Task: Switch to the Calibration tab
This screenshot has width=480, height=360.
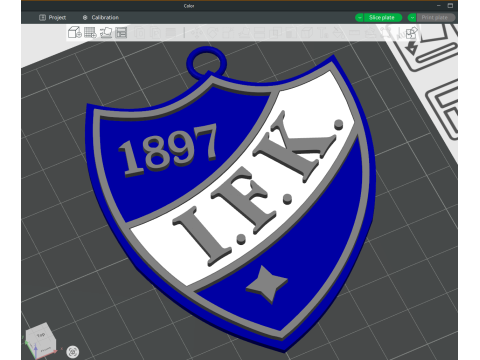Action: click(x=100, y=17)
